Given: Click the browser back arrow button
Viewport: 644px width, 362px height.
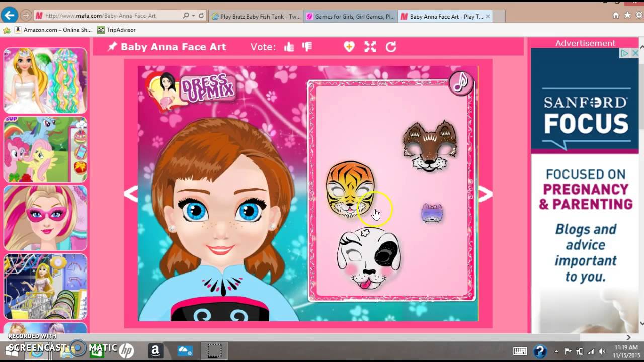Looking at the screenshot, I should (10, 15).
